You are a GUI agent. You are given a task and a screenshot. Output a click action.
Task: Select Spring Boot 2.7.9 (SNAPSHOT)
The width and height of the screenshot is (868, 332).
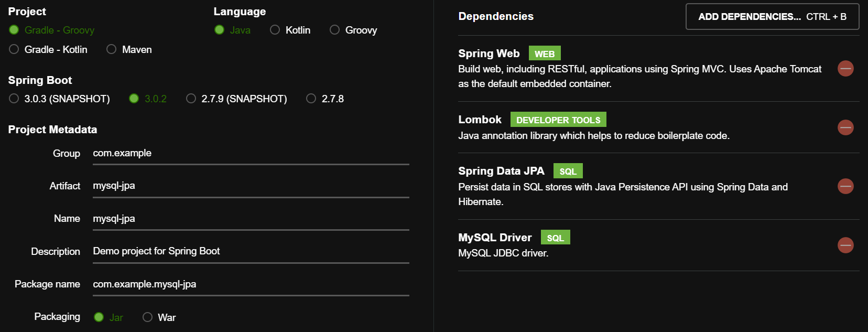(237, 99)
